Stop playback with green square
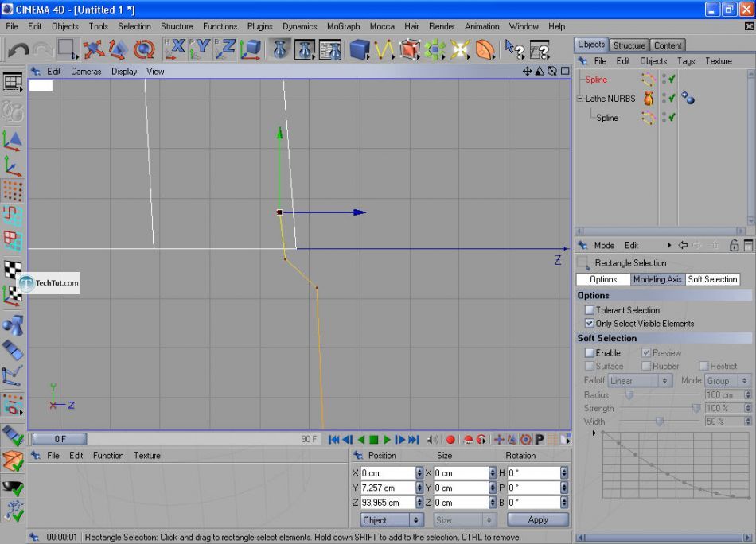The image size is (756, 544). point(374,440)
